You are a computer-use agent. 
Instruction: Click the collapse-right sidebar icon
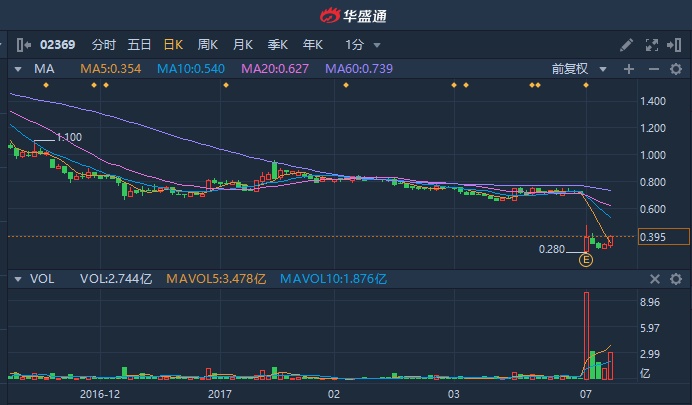674,45
